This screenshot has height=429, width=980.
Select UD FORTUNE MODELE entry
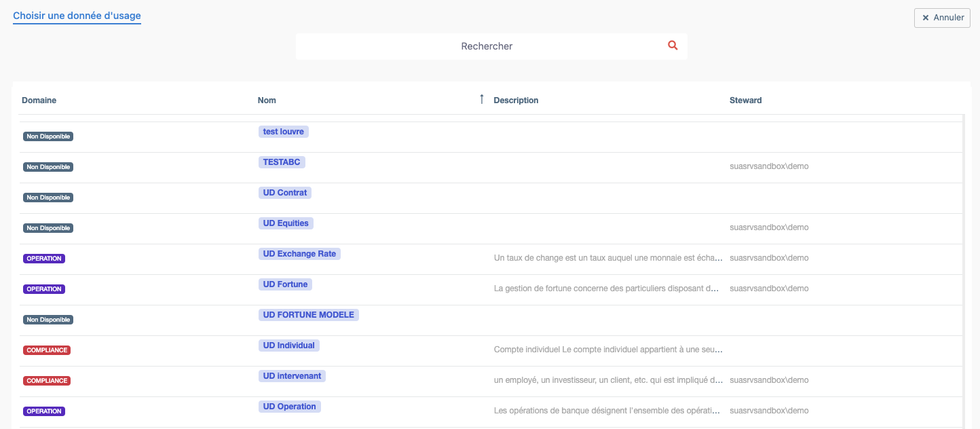click(309, 315)
